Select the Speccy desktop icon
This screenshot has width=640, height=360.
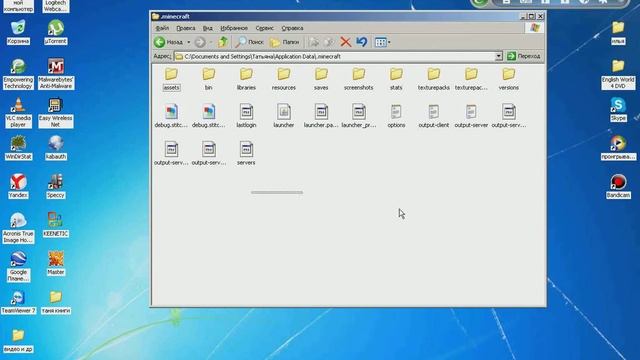click(56, 186)
